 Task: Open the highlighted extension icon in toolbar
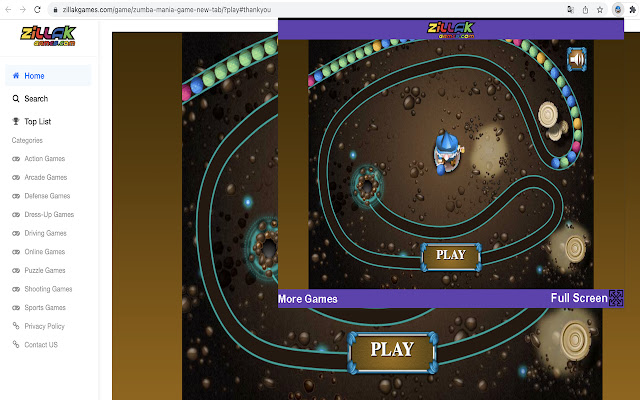coord(618,10)
